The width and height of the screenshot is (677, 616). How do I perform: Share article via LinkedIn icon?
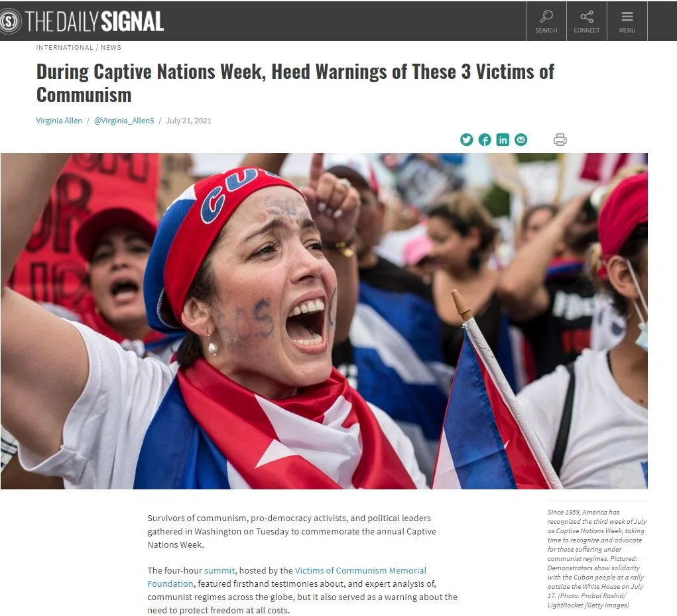[503, 140]
